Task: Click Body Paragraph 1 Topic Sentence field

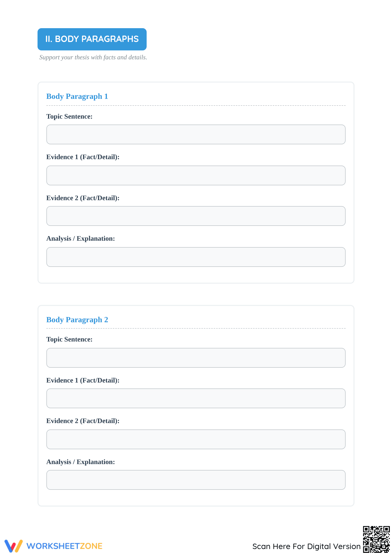Action: pos(196,134)
